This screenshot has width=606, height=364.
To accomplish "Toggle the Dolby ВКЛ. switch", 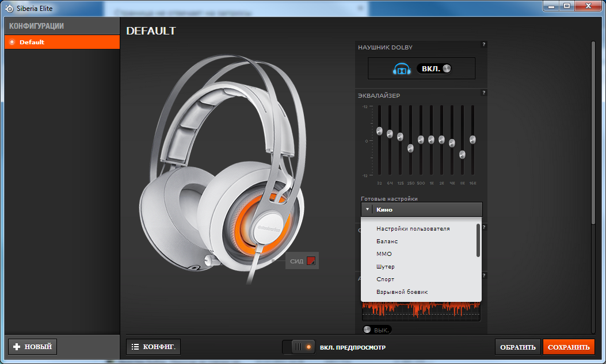I will click(x=435, y=68).
